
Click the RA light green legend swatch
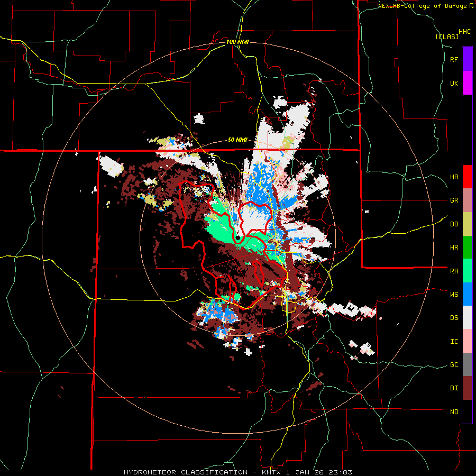(467, 271)
